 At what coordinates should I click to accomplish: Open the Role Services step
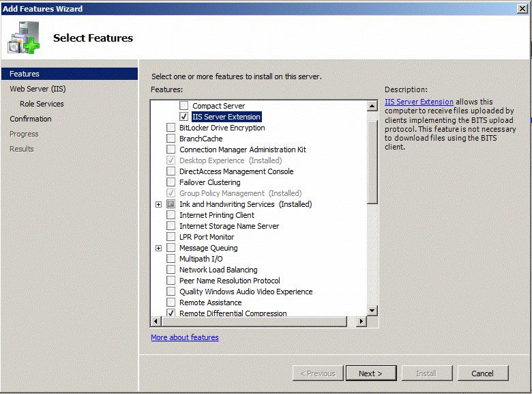pyautogui.click(x=42, y=104)
